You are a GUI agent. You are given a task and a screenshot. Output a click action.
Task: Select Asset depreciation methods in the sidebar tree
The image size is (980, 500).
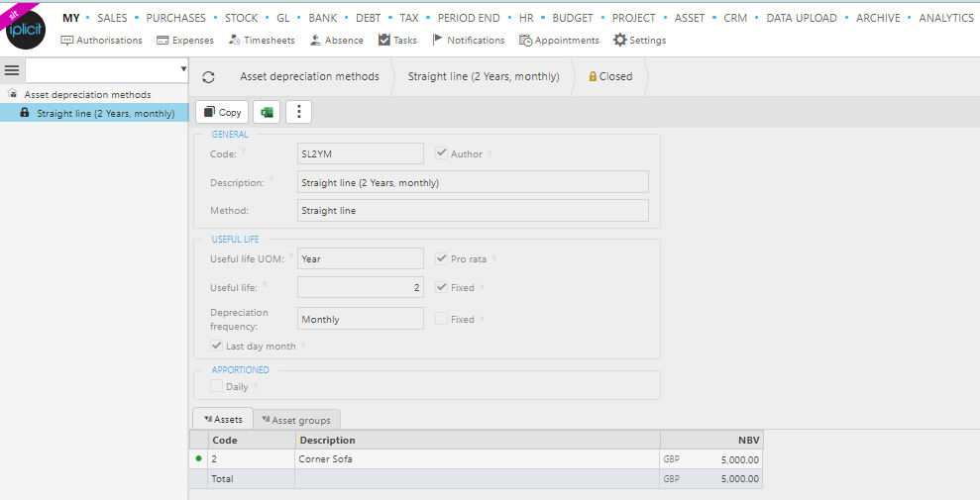(87, 94)
